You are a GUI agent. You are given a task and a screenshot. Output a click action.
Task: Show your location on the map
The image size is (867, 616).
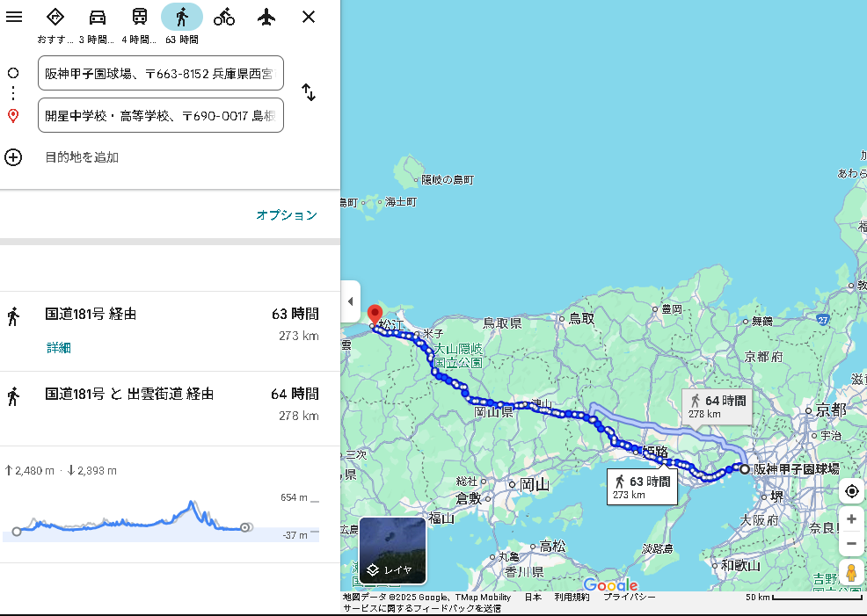(x=851, y=490)
